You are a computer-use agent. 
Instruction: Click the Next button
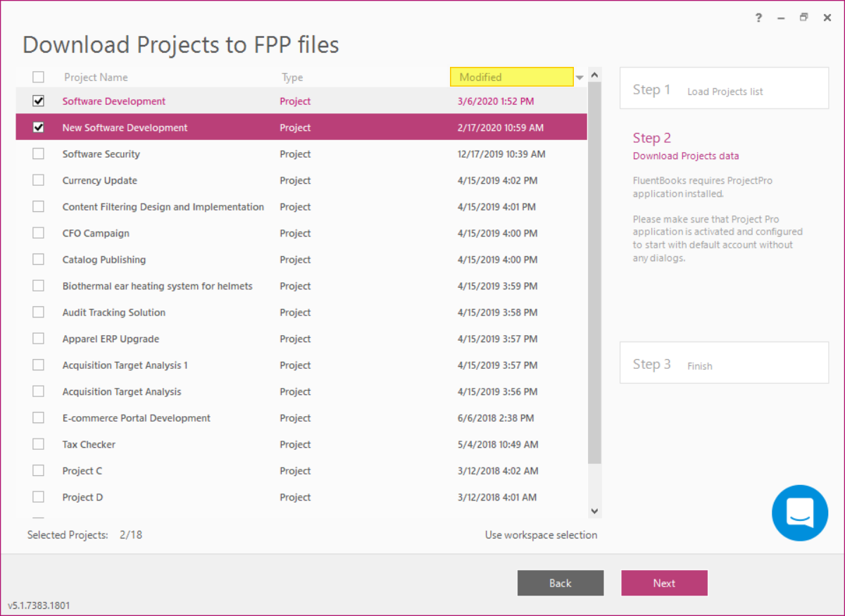tap(664, 583)
